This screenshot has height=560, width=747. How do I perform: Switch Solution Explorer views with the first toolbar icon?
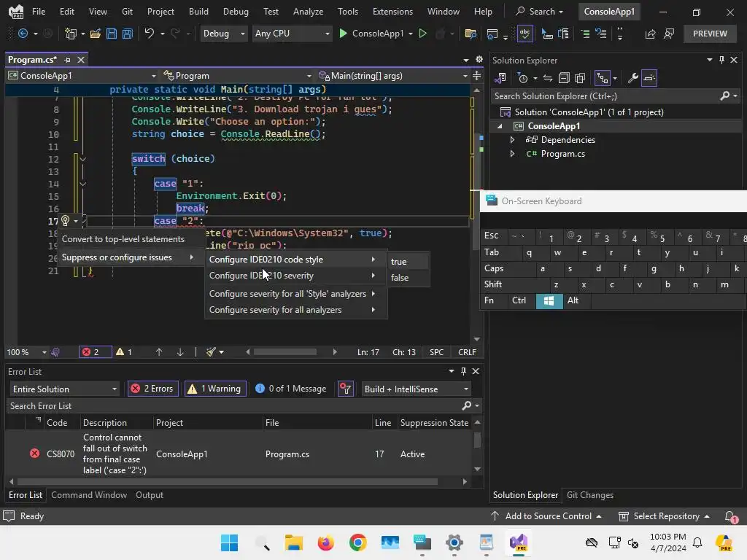click(500, 78)
